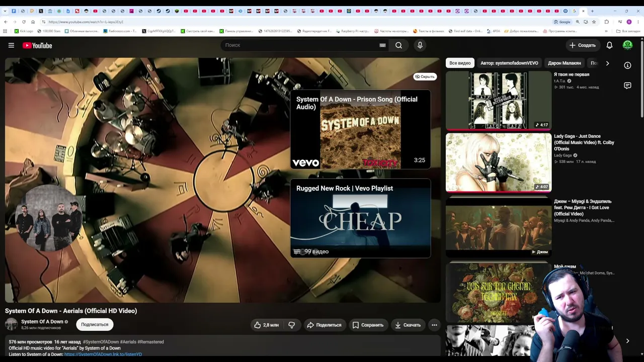Open the browser home page
Viewport: 644px width, 362px height.
point(33,22)
